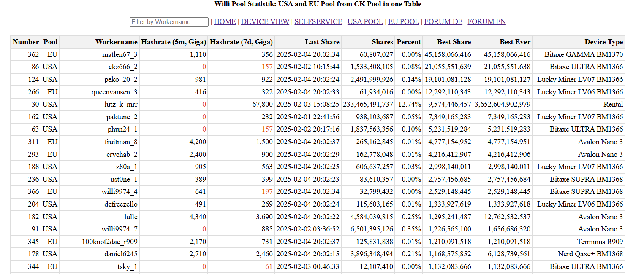Image resolution: width=644 pixels, height=274 pixels.
Task: Select workername crychab_2
Action: (122, 154)
